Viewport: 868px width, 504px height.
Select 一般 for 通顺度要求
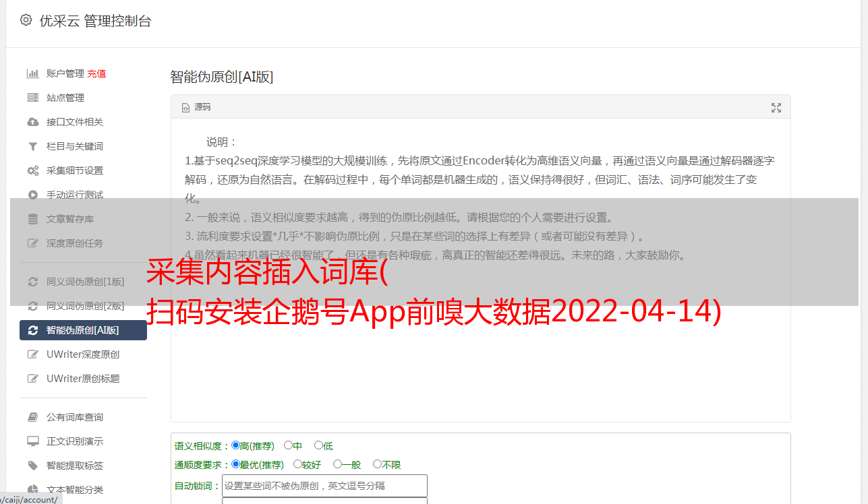pos(337,464)
